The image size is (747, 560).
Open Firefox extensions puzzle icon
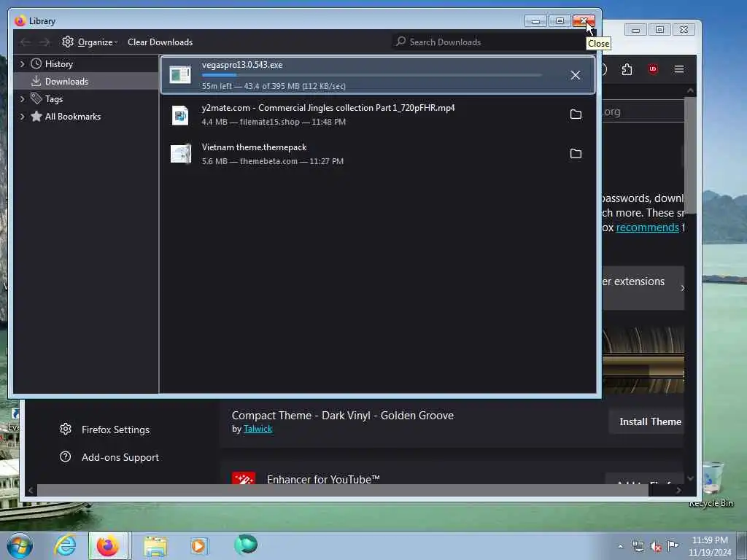(x=627, y=69)
